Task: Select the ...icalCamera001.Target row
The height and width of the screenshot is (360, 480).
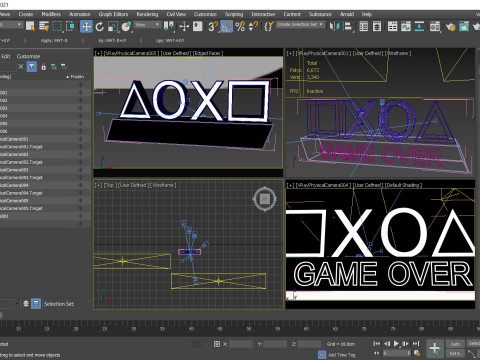Action: pos(45,147)
